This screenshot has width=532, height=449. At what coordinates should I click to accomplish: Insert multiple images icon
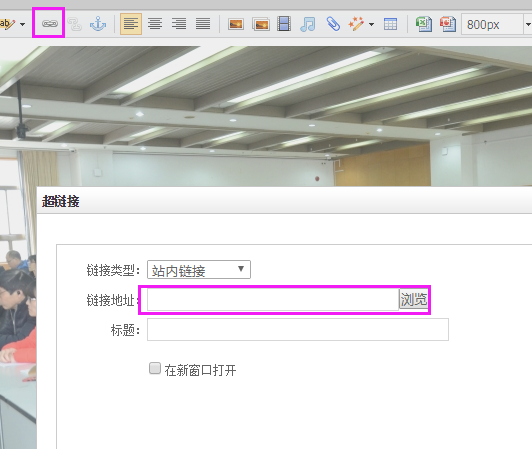pyautogui.click(x=261, y=24)
